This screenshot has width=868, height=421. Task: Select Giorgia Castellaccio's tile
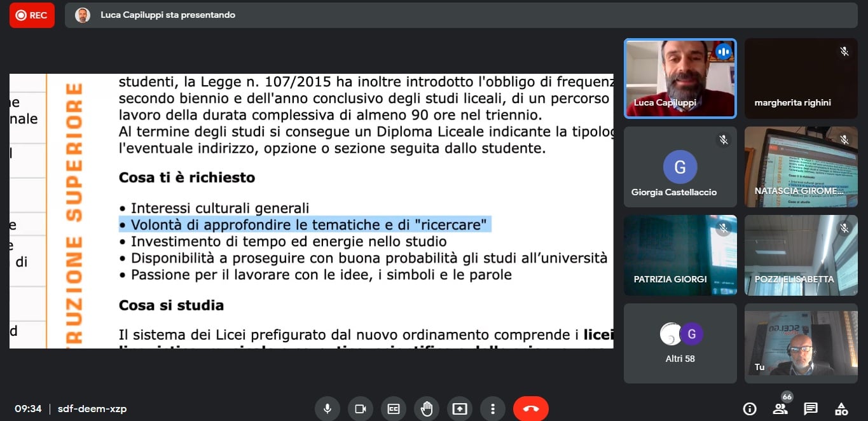click(680, 167)
